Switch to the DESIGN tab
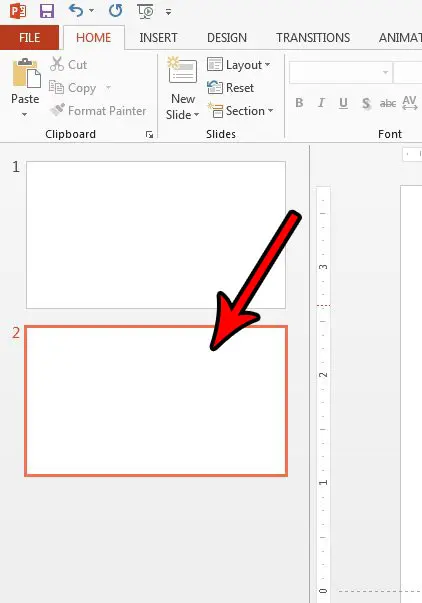 (227, 38)
